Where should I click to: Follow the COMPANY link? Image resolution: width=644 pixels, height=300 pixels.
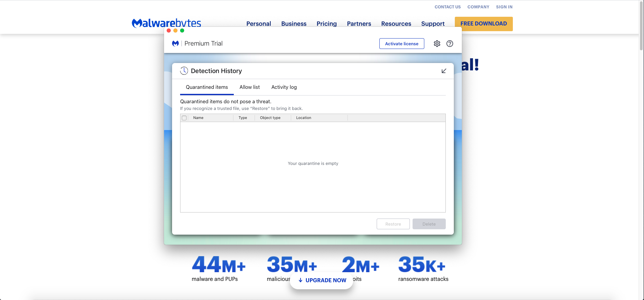coord(478,7)
